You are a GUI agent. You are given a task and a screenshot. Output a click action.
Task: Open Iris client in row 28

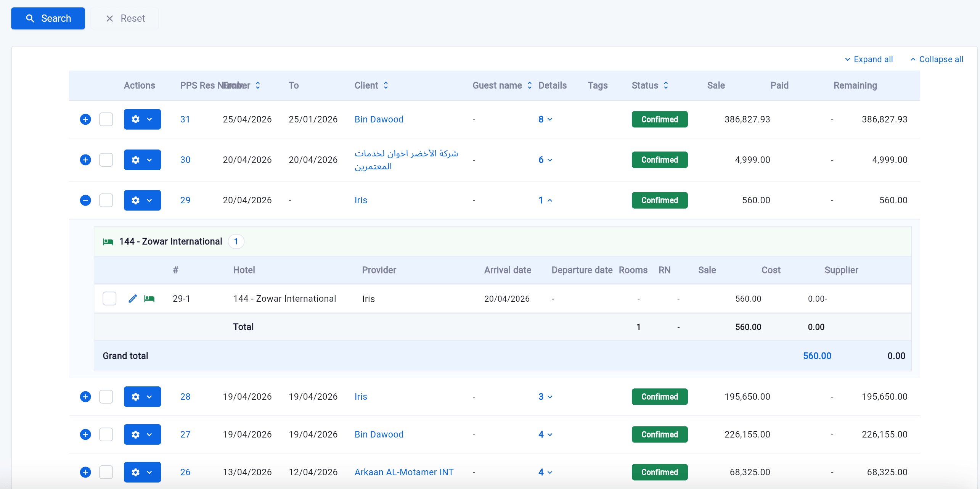click(x=361, y=397)
